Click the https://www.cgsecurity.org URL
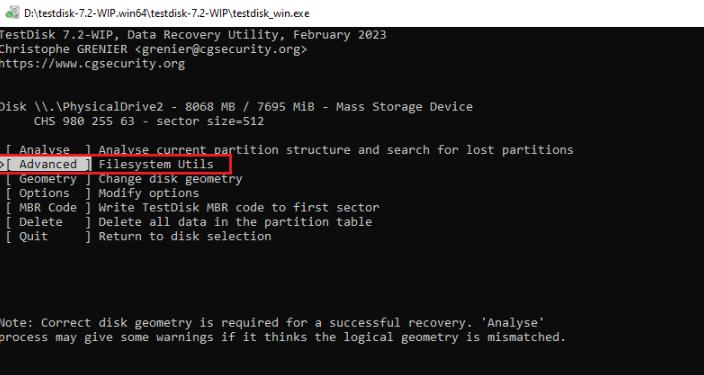Screen dimensions: 704x375 [92, 64]
